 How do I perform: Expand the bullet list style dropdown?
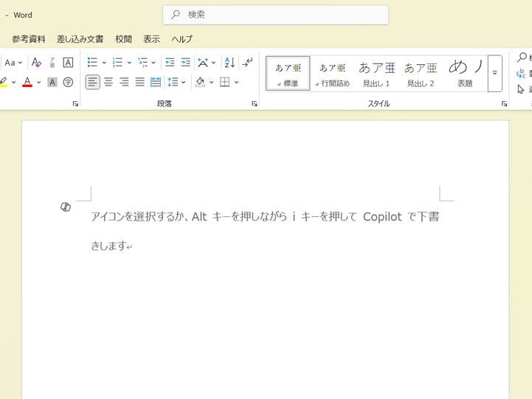(104, 63)
